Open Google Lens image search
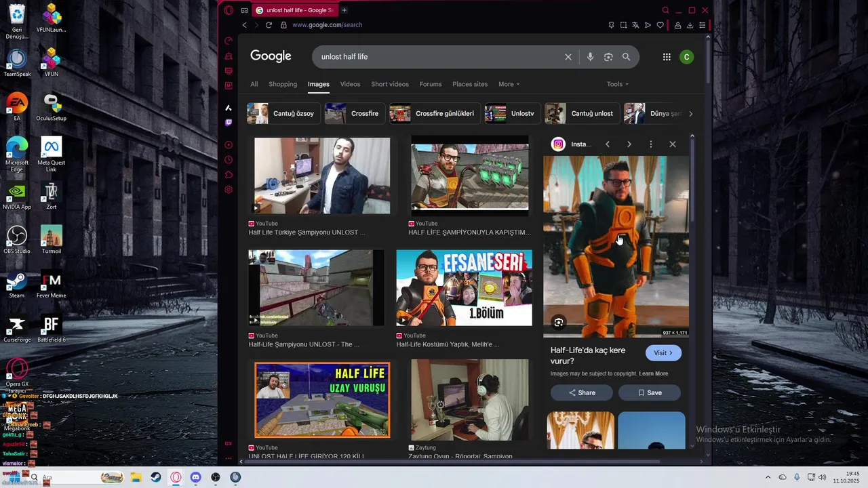The height and width of the screenshot is (488, 868). 608,57
